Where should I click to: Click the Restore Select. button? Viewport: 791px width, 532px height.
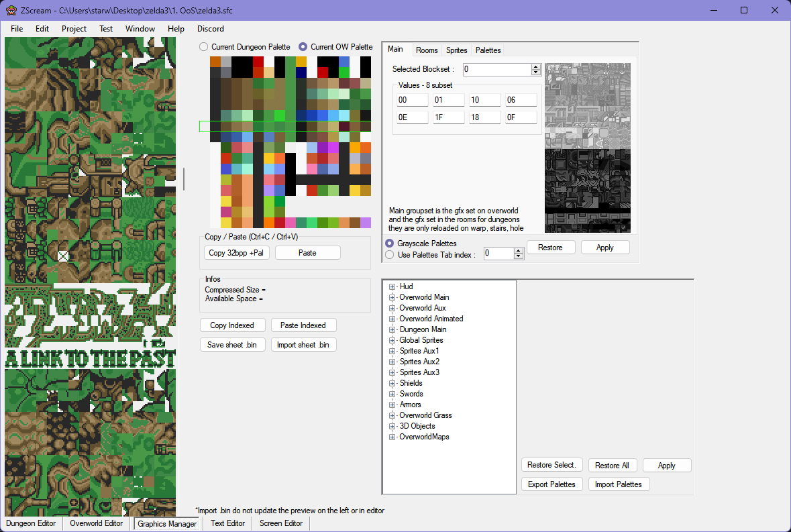coord(552,465)
